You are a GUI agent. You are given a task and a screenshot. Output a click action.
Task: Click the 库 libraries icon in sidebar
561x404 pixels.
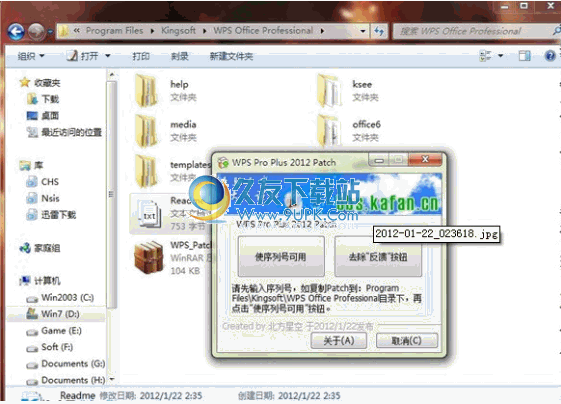pyautogui.click(x=25, y=165)
